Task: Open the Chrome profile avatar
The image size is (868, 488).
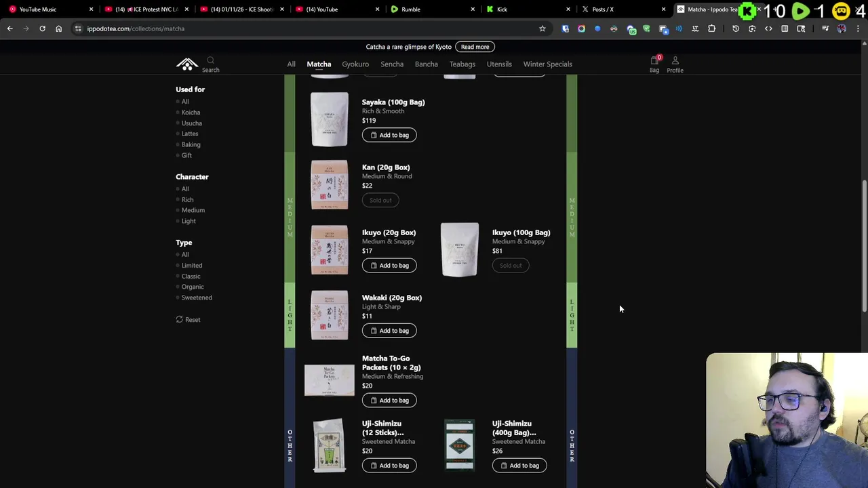Action: click(842, 28)
